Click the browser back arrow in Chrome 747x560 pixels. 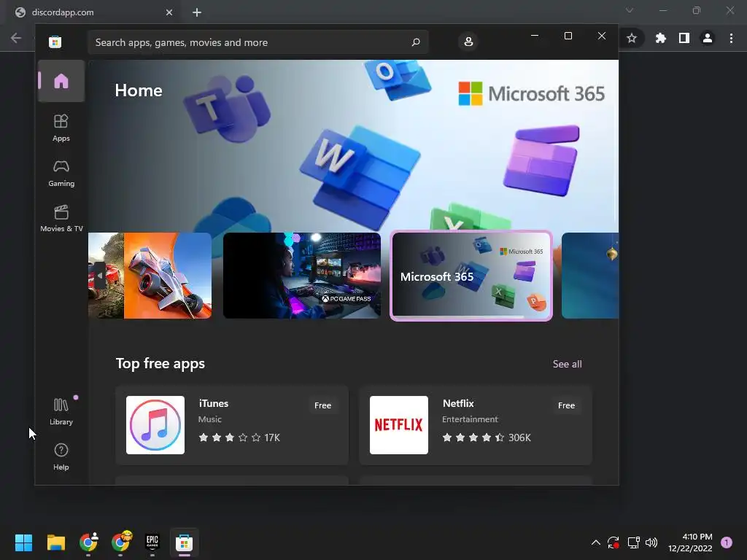tap(16, 38)
